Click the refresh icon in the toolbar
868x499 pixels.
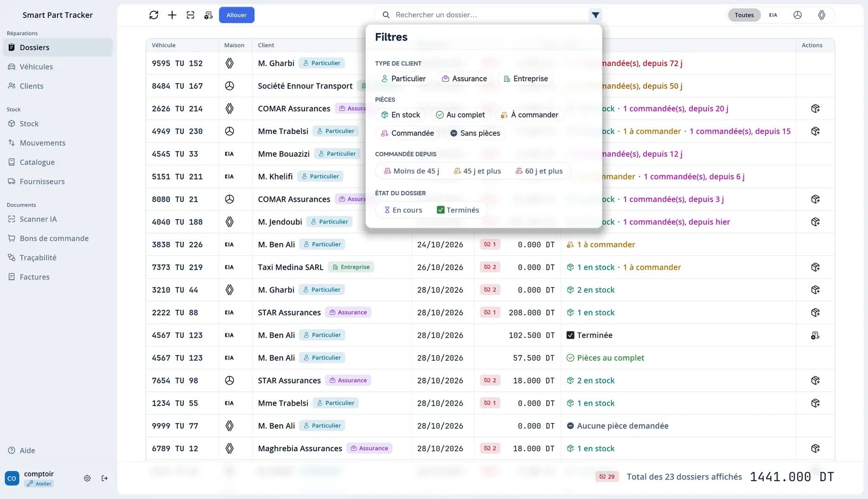tap(154, 15)
